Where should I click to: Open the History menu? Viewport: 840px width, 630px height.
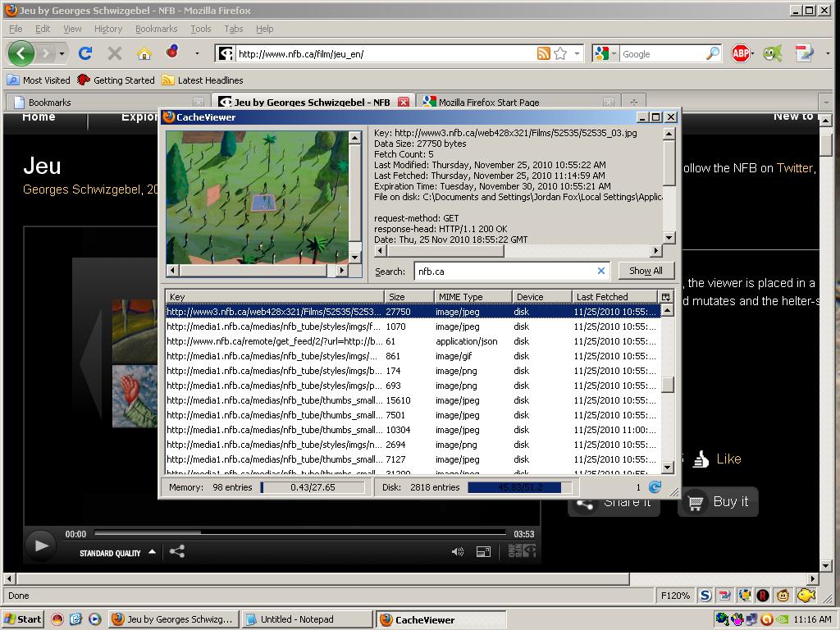[107, 29]
